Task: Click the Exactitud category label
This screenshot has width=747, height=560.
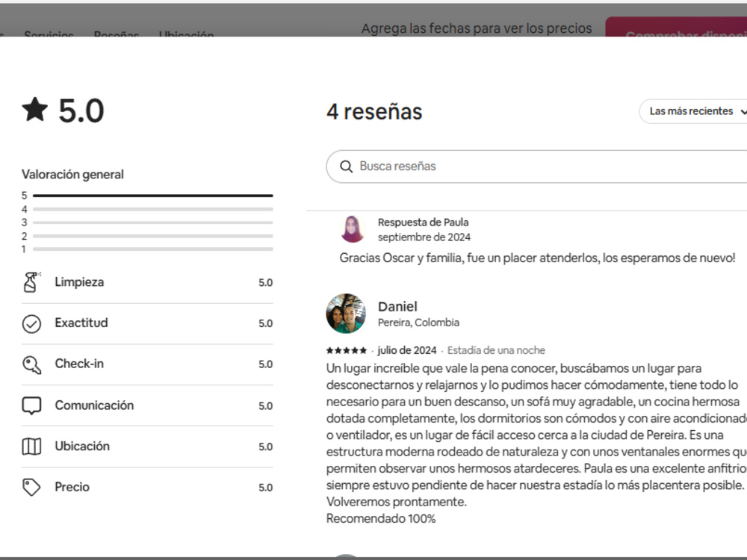Action: pyautogui.click(x=81, y=323)
